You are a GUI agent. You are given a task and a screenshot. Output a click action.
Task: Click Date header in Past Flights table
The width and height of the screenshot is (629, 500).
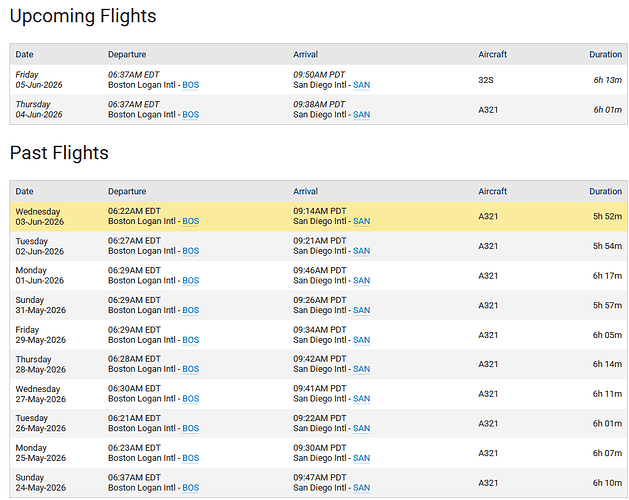click(24, 191)
